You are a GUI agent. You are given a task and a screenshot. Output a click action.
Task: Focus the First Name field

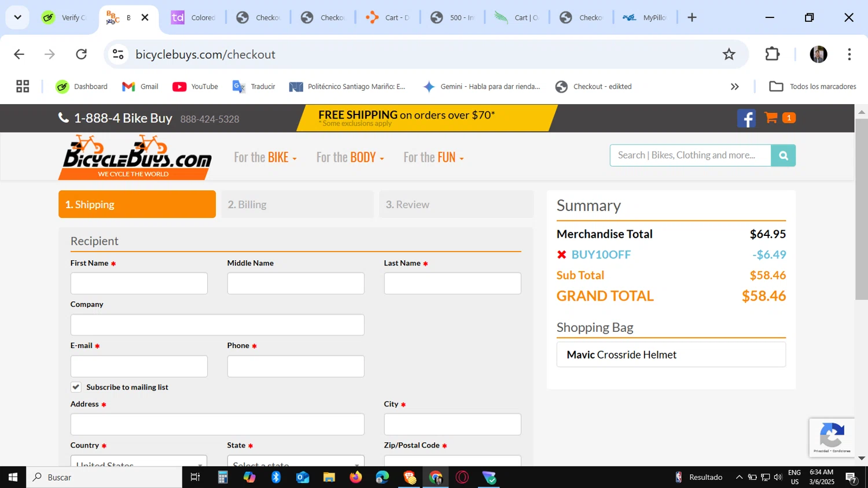click(139, 283)
